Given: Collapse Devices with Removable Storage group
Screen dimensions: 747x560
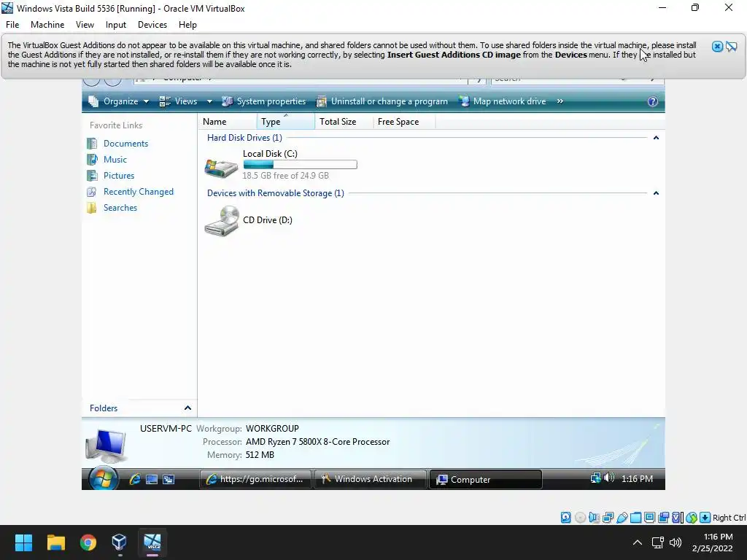Looking at the screenshot, I should click(656, 192).
